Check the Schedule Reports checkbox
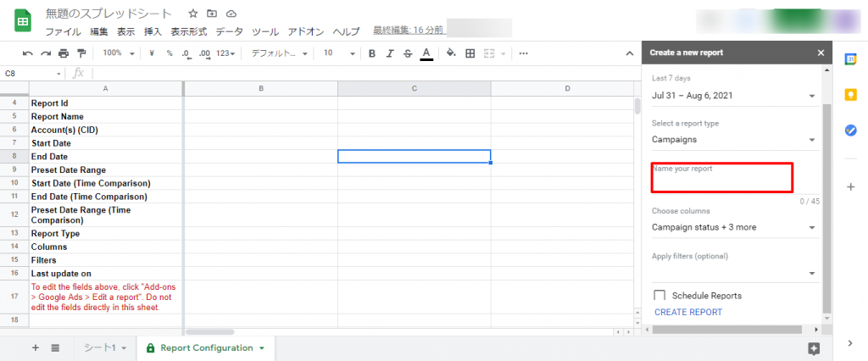868x361 pixels. click(x=659, y=295)
